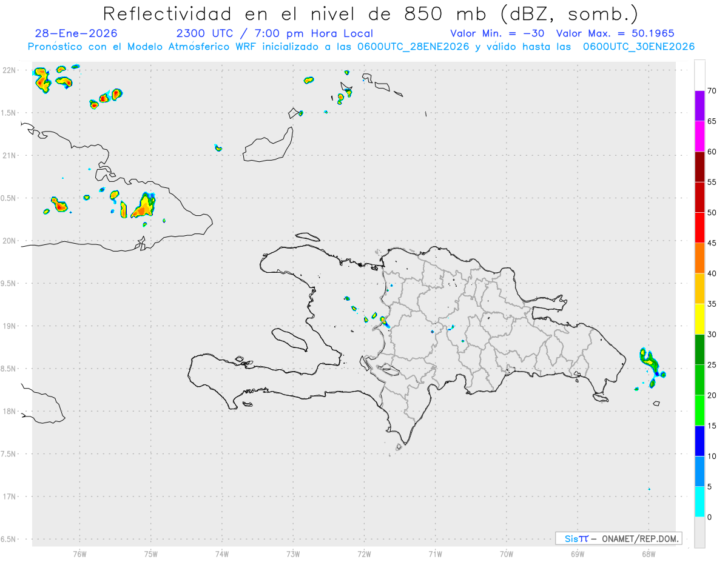728x562 pixels.
Task: Click the cyan 0-5 dBZ color bar segment
Action: (x=699, y=502)
